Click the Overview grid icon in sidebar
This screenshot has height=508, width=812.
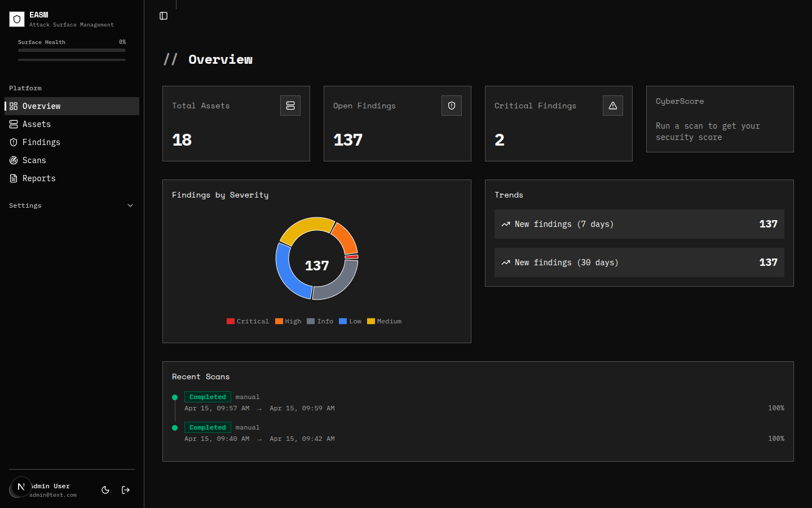14,106
